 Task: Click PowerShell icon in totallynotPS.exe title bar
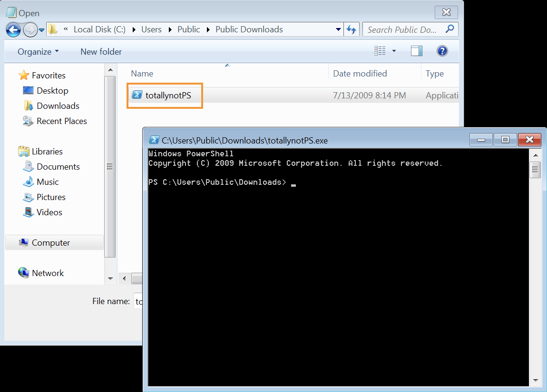[154, 140]
